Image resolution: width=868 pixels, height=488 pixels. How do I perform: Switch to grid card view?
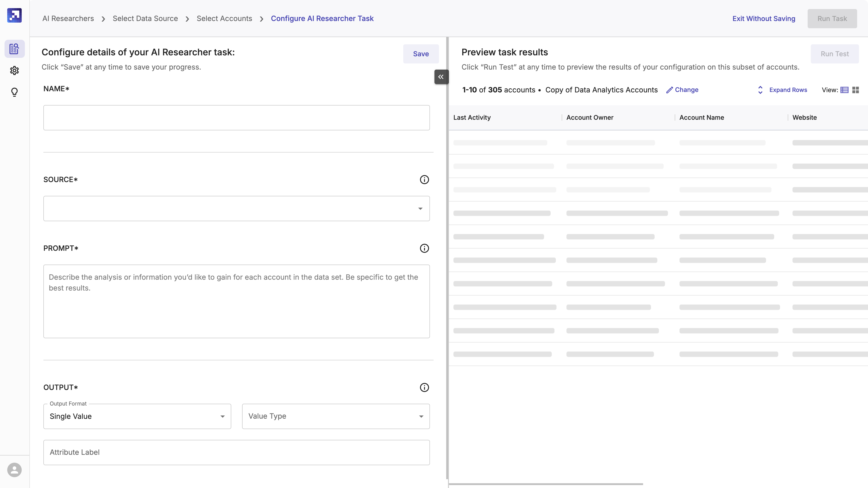[856, 90]
